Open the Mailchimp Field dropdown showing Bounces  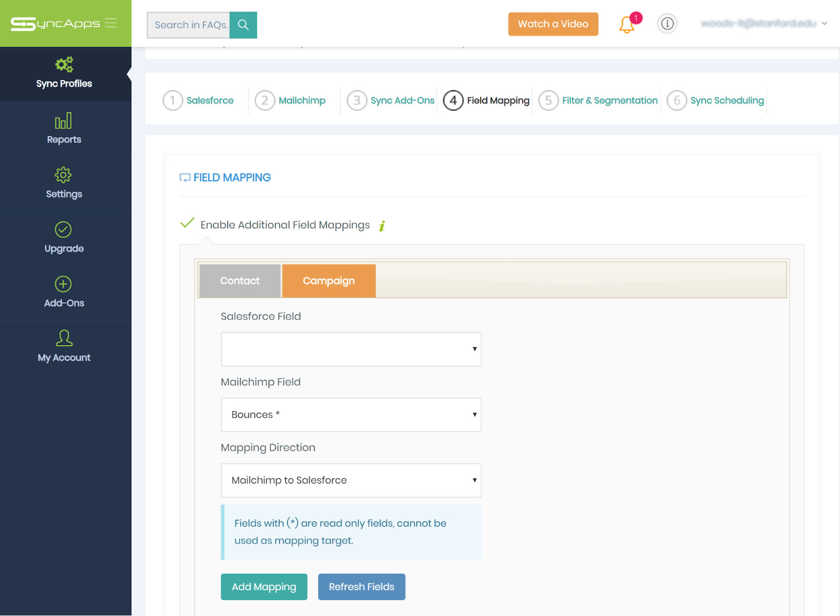point(351,415)
